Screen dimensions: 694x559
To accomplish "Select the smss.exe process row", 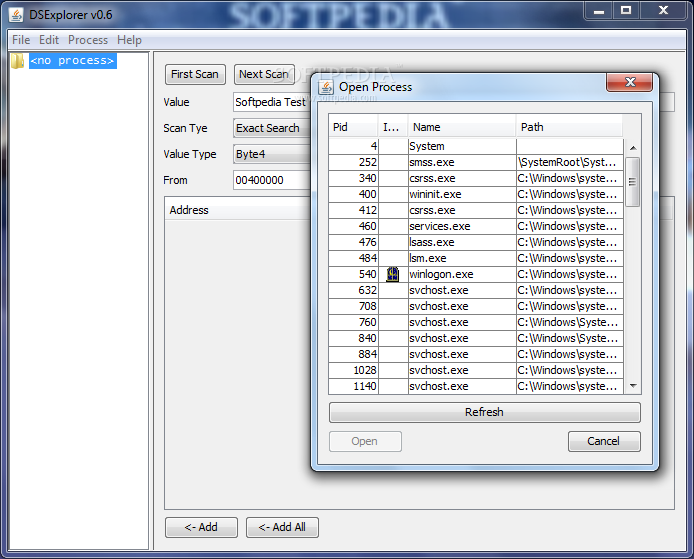I will [476, 162].
